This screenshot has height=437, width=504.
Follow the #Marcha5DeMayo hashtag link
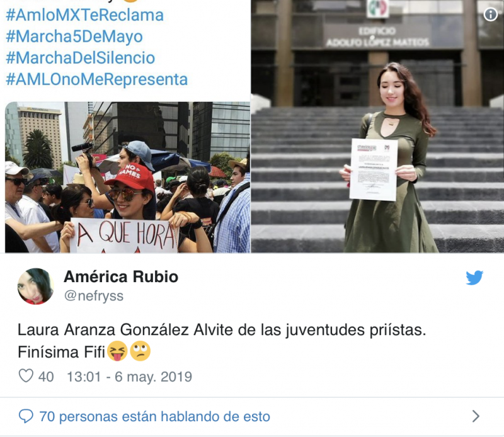(74, 37)
